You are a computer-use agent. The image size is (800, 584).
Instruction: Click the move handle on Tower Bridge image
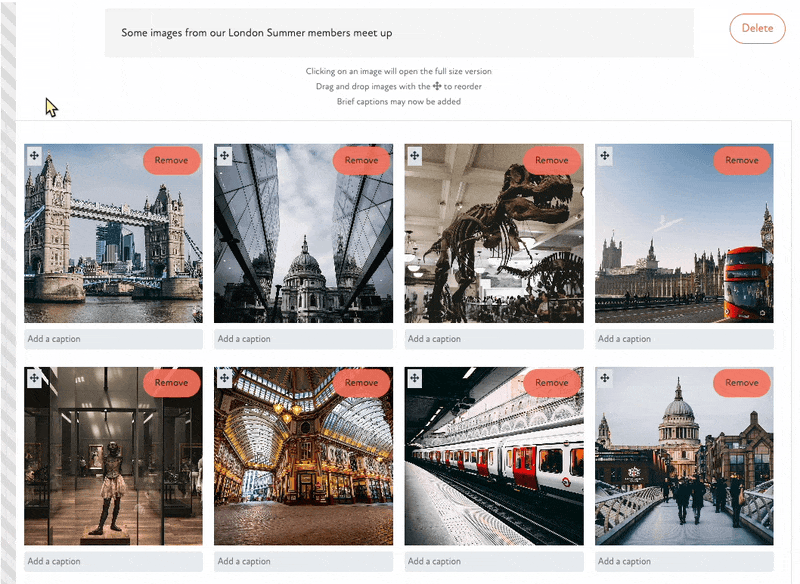(x=34, y=155)
